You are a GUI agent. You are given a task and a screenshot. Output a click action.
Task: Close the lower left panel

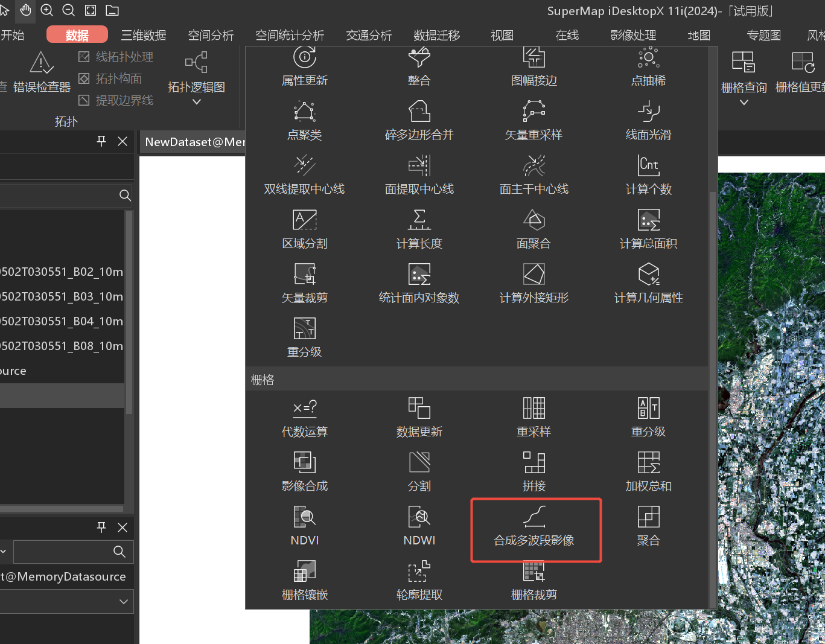point(123,528)
